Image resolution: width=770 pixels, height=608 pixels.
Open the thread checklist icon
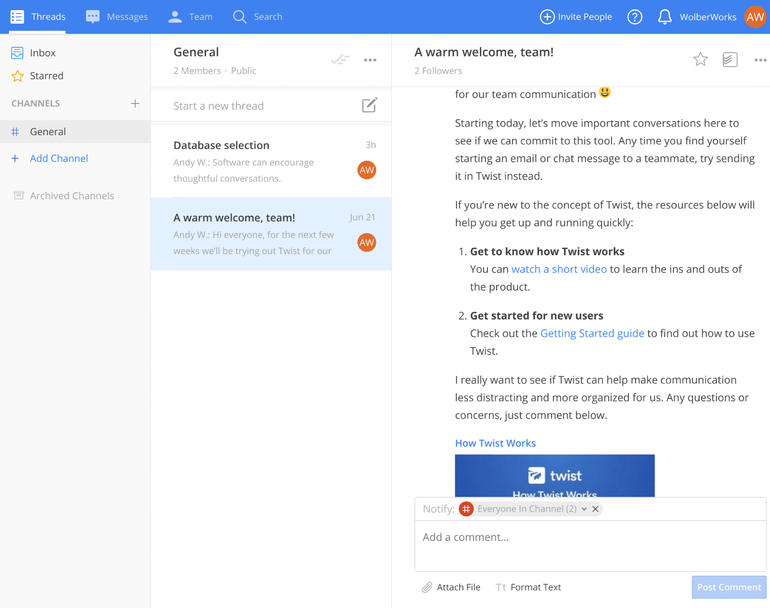point(730,60)
